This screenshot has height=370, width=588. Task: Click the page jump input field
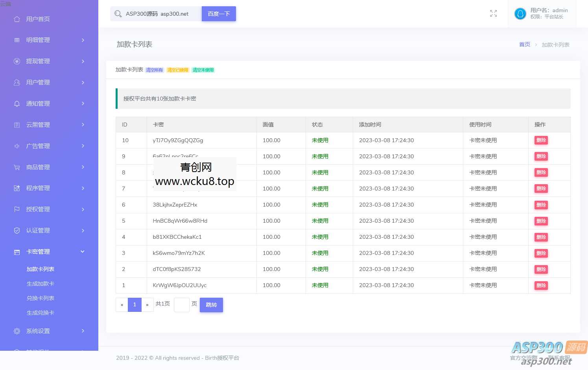[181, 305]
